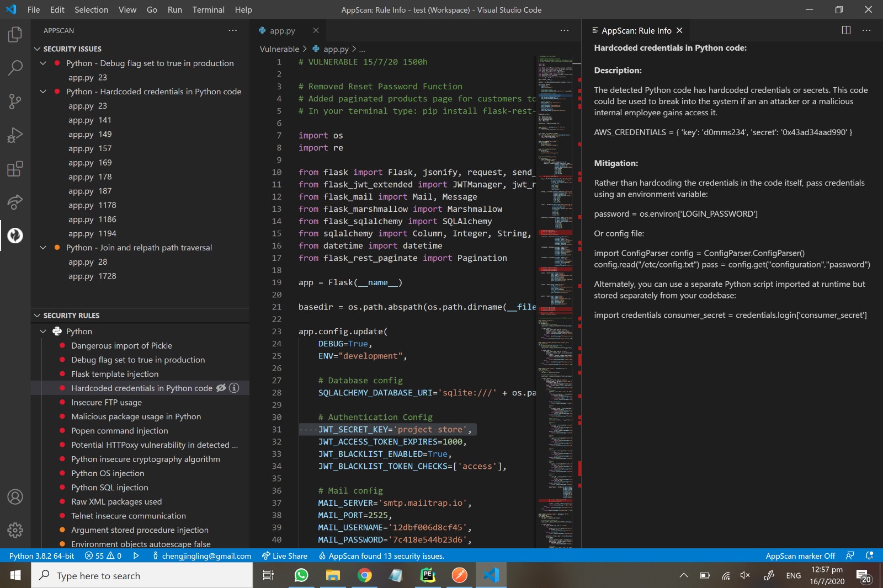Open the Search view in activity bar
The height and width of the screenshot is (588, 883).
15,68
